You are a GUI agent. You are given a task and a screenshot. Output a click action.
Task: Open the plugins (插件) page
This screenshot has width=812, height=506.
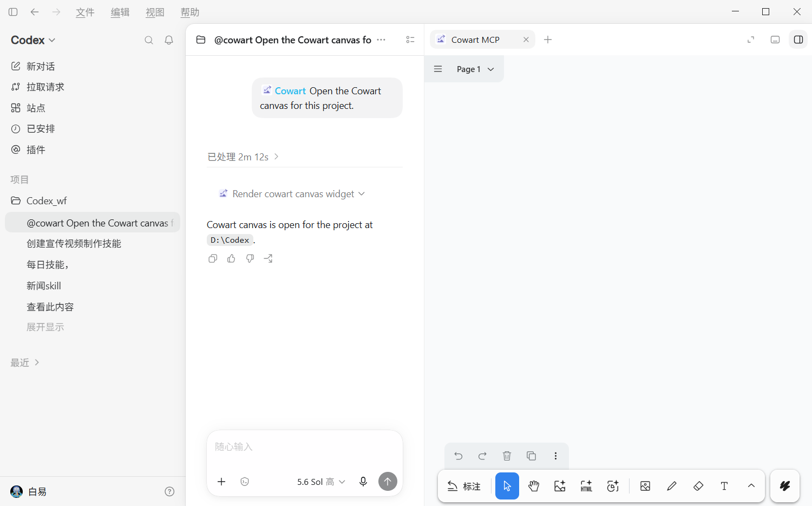[93, 150]
